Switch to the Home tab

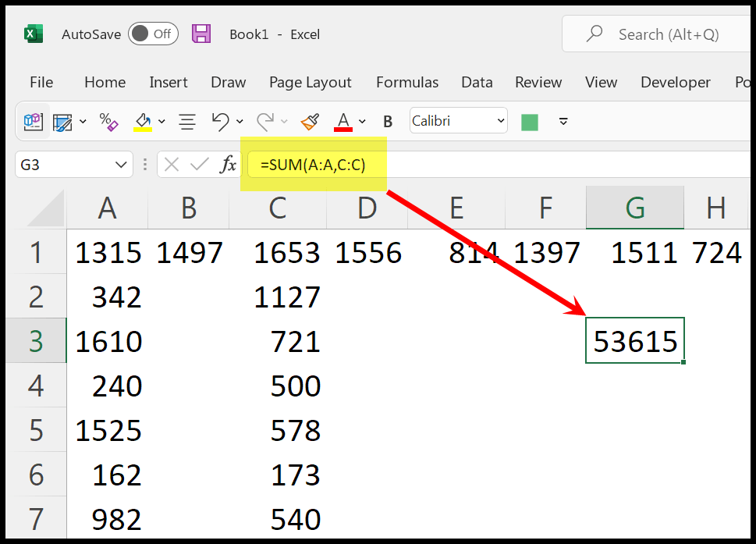pyautogui.click(x=105, y=82)
